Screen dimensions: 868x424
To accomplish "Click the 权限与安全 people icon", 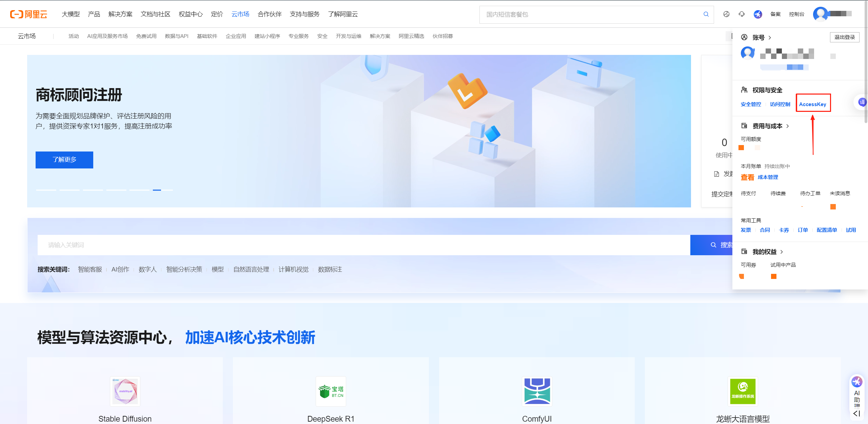I will point(744,90).
